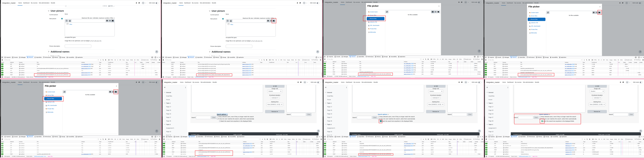Image resolution: width=644 pixels, height=160 pixels.
Task: Bottom-second panel: click the Remove button
Action: click(x=275, y=112)
